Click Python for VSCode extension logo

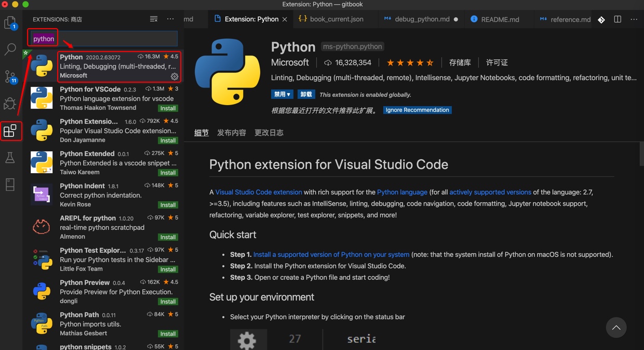(x=42, y=98)
